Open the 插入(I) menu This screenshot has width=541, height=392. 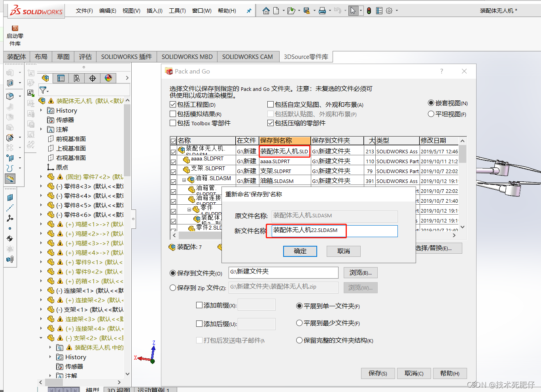pos(155,11)
